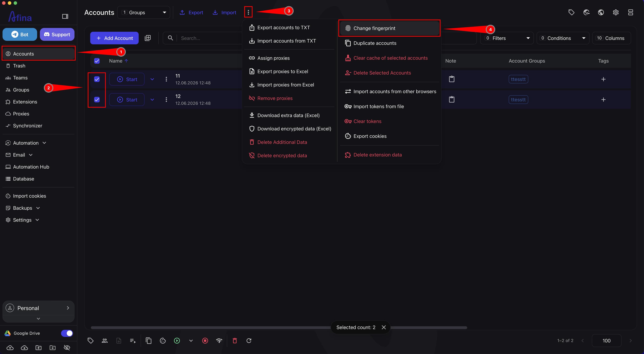The height and width of the screenshot is (354, 644).
Task: Open the Personal workspace switcher
Action: point(39,308)
